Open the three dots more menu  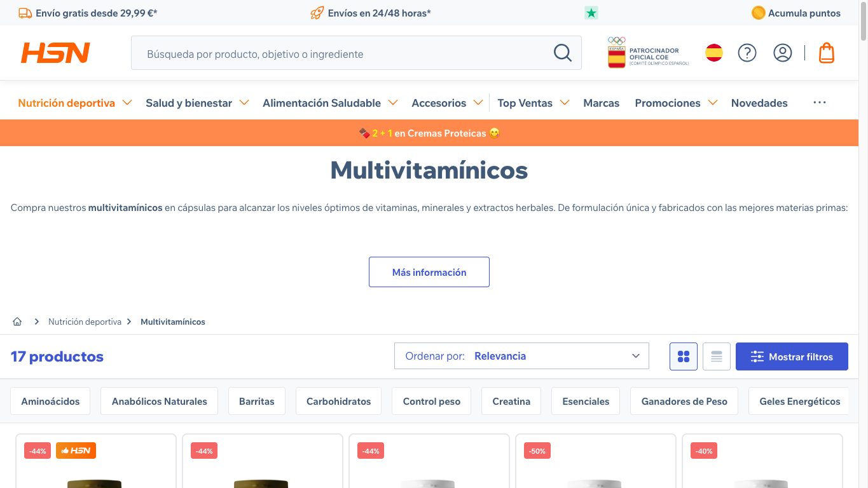820,102
